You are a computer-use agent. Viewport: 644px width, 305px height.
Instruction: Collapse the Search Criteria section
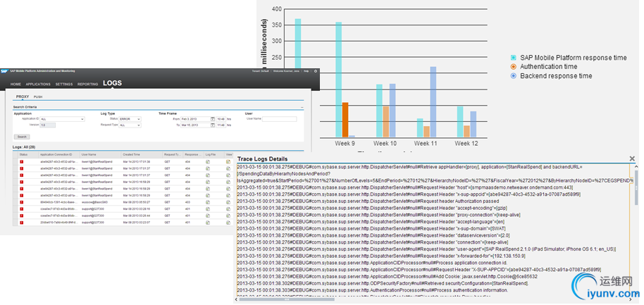click(302, 108)
